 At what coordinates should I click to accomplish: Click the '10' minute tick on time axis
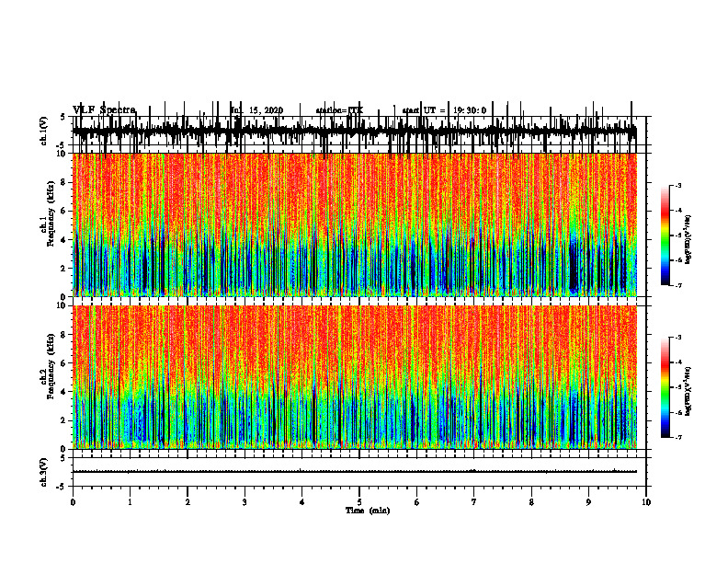(646, 502)
